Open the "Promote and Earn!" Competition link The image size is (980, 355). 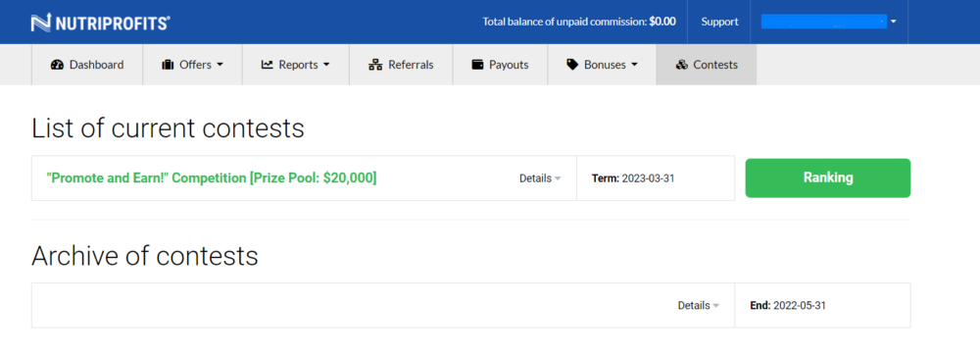212,178
